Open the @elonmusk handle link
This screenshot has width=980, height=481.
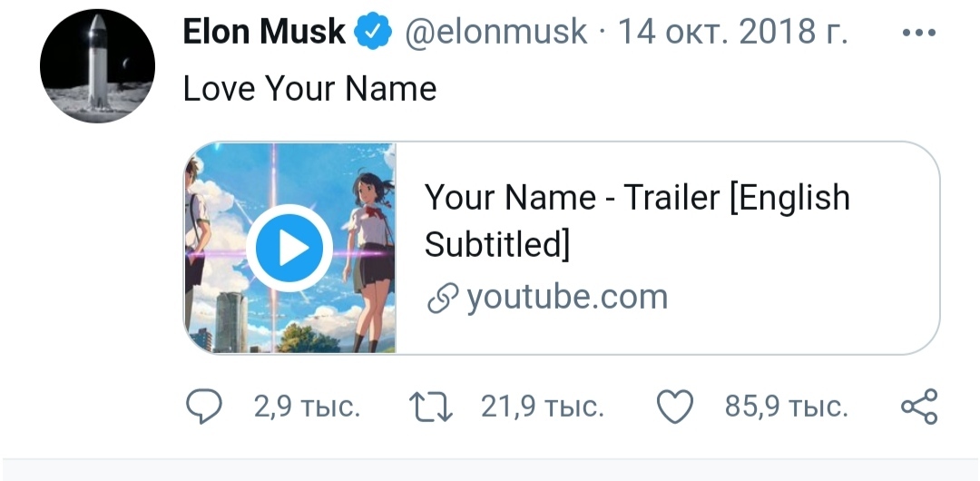click(495, 34)
